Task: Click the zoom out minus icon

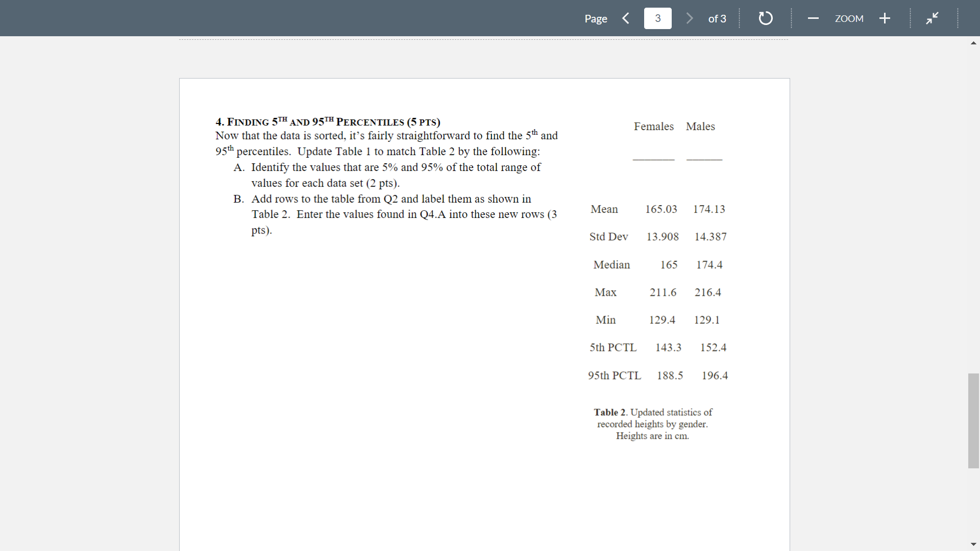Action: [x=813, y=18]
